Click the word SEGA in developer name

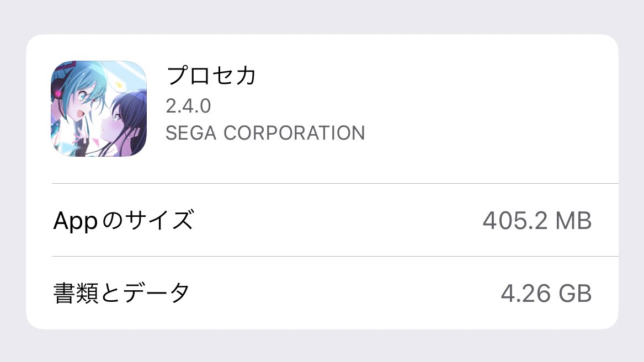pyautogui.click(x=191, y=133)
